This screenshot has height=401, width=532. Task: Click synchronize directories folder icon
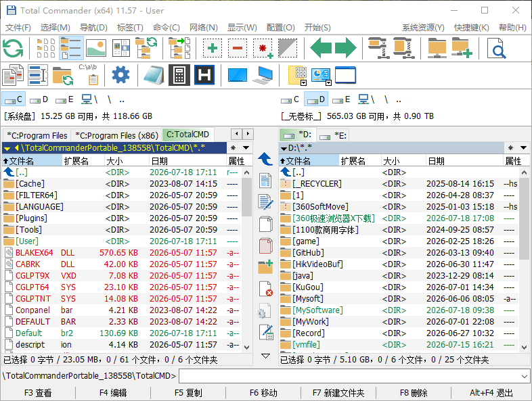pos(63,76)
